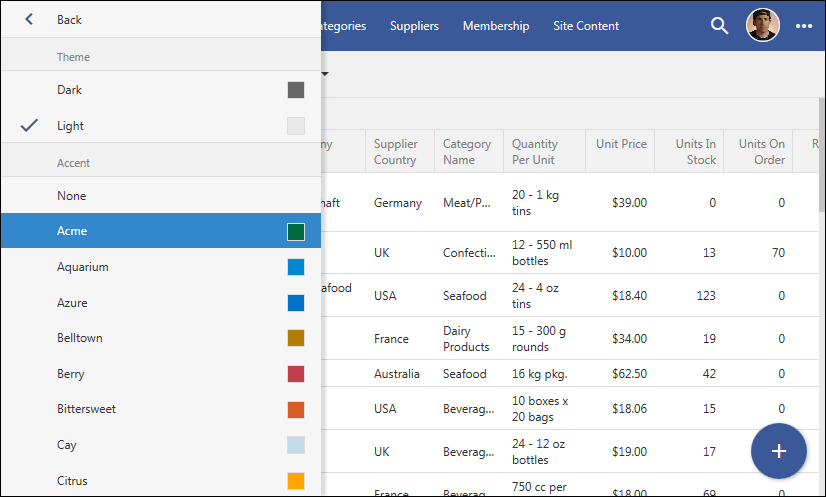Click the Australia country cell
This screenshot has height=497, width=826.
397,374
